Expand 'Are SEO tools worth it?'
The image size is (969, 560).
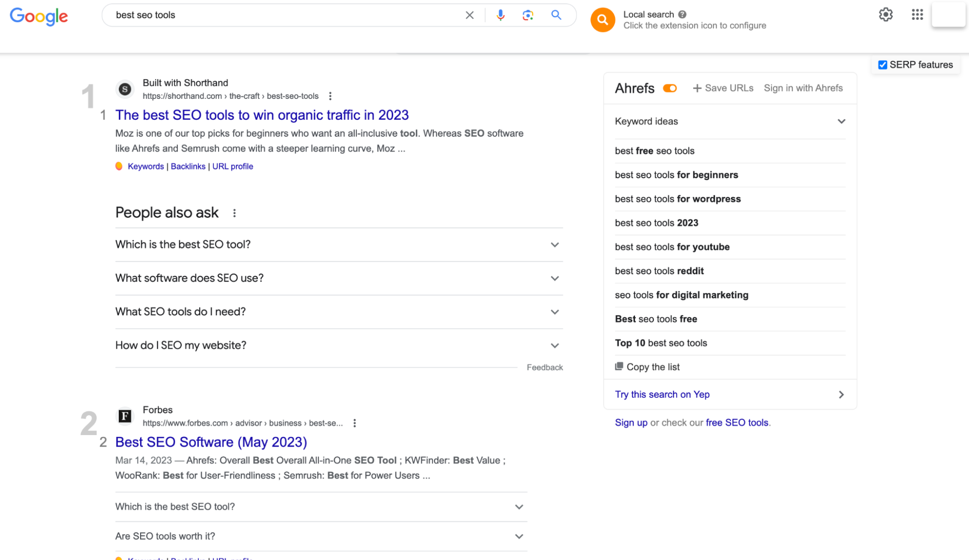321,536
